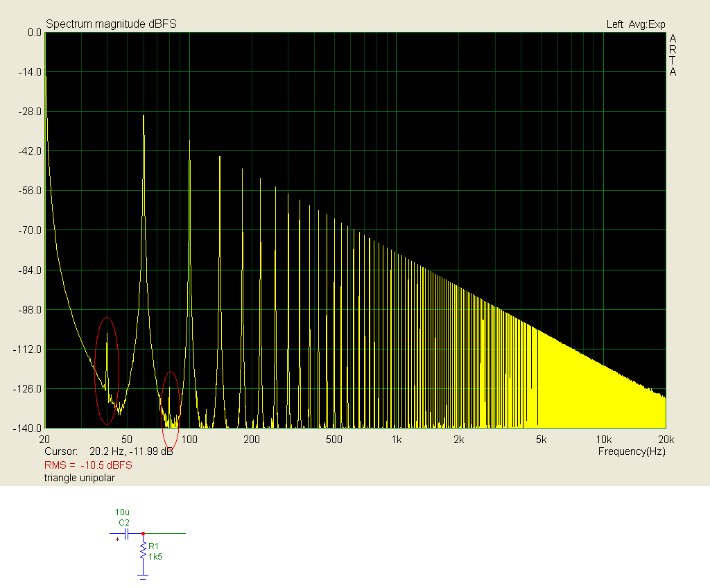710x588 pixels.
Task: Click the '10u' capacitor value label
Action: [122, 512]
